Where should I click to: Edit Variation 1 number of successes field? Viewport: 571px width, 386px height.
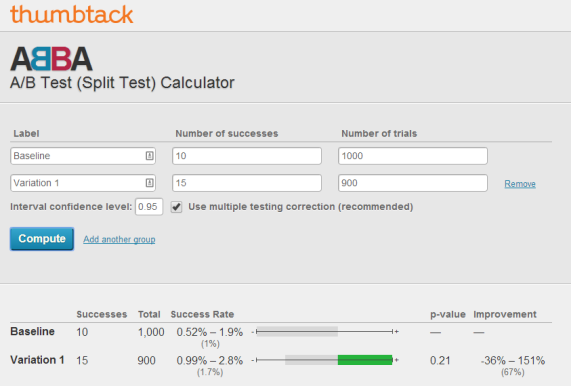point(247,183)
